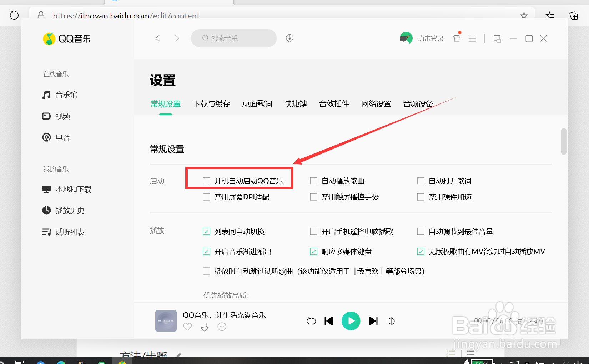Image resolution: width=589 pixels, height=364 pixels.
Task: Enable 播放时自动跳过试听歌曲 checkbox
Action: tap(206, 271)
